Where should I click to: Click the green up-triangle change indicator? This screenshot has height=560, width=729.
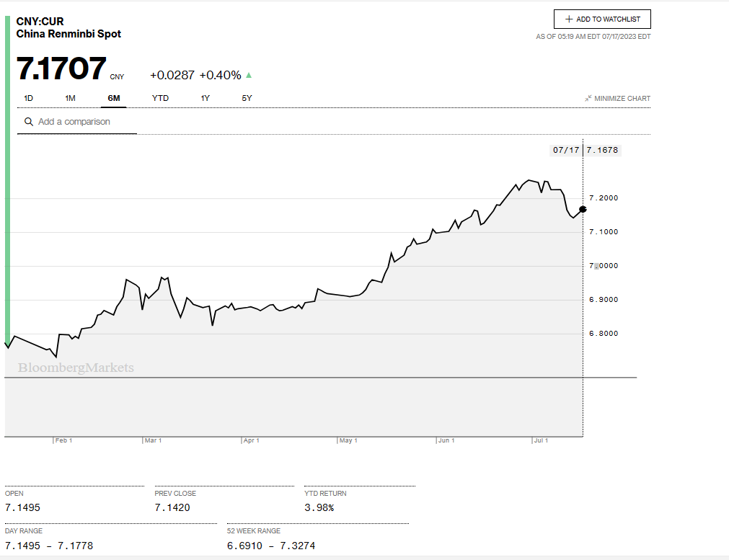249,75
